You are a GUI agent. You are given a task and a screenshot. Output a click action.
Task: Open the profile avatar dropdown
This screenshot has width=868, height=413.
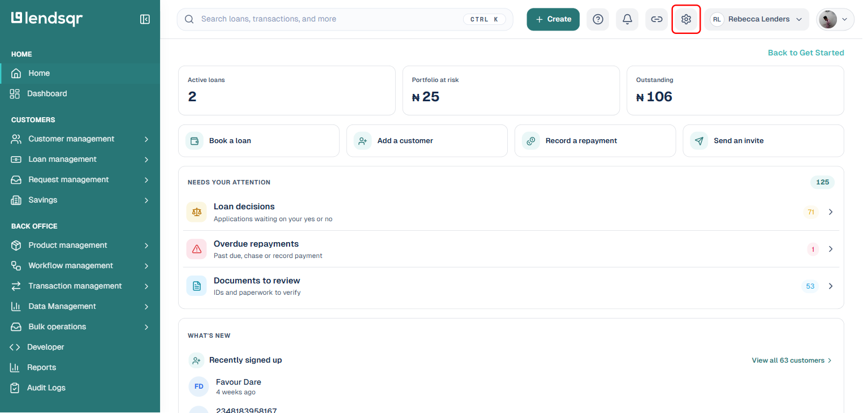tap(835, 19)
